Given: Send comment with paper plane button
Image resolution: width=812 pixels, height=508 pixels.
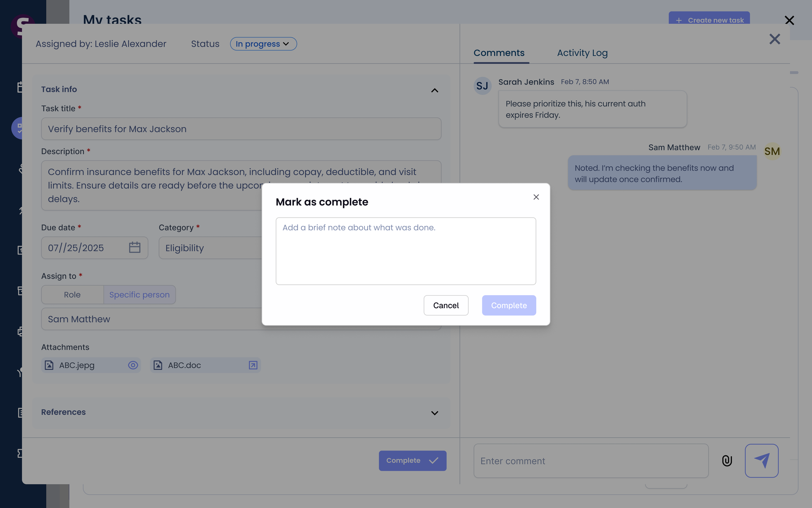Looking at the screenshot, I should (x=762, y=461).
